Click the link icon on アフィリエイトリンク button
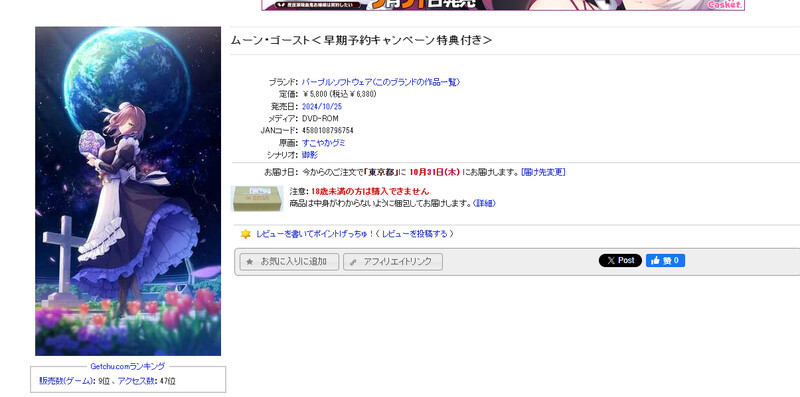Image resolution: width=800 pixels, height=397 pixels. [353, 262]
